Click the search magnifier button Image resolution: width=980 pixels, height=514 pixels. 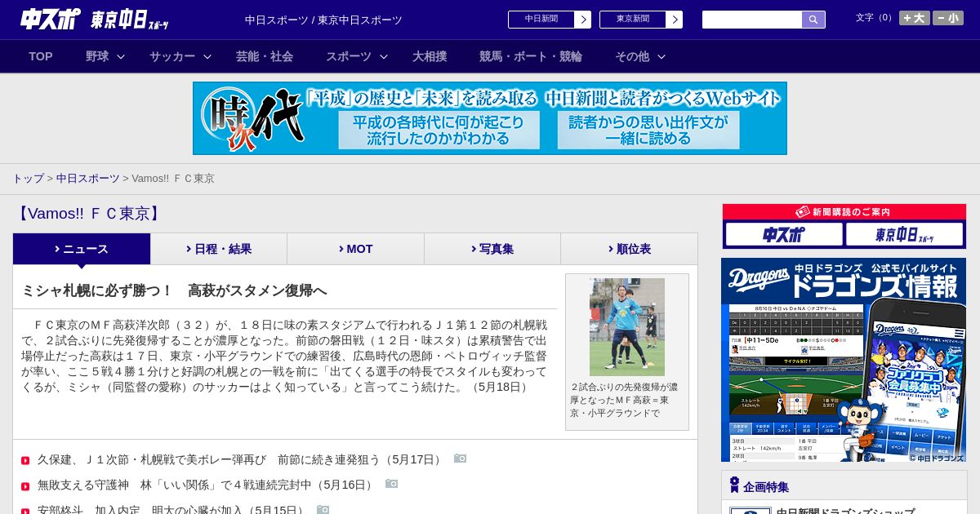click(x=813, y=20)
